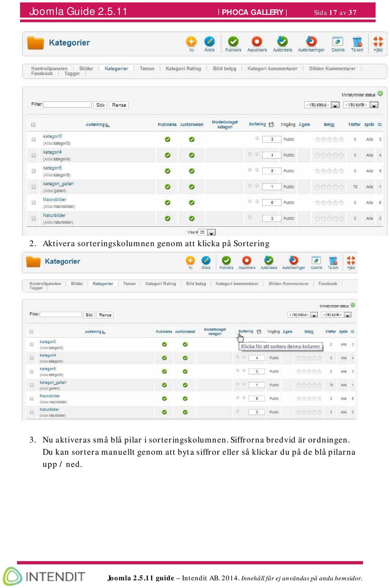The height and width of the screenshot is (588, 390).
Task: Tick the Naturbilder row checkbox in upper screenshot
Action: click(34, 218)
